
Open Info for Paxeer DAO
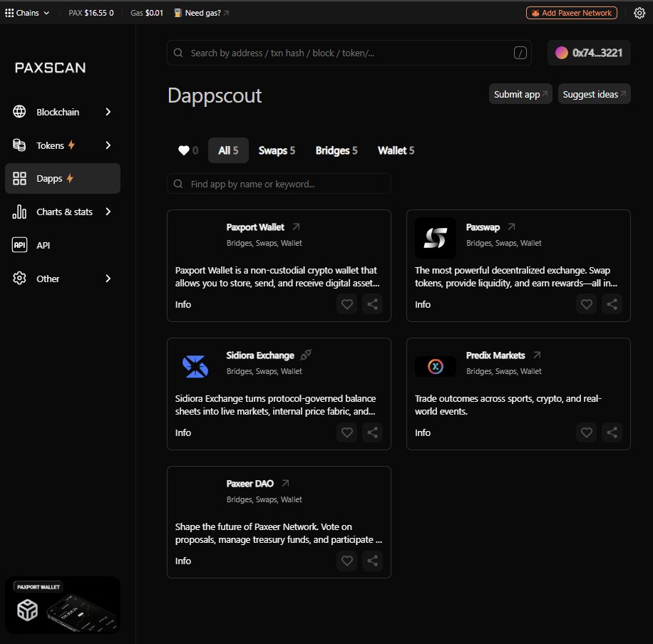[182, 561]
